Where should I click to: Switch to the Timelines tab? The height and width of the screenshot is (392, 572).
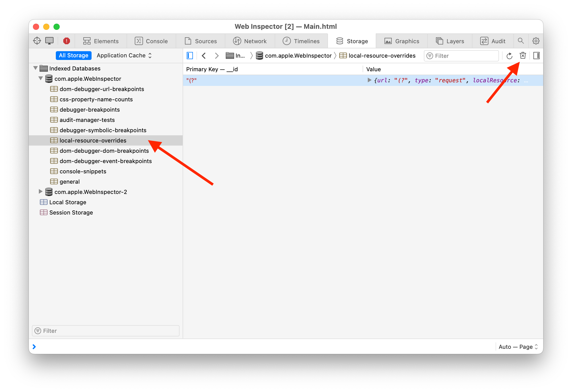click(x=301, y=41)
